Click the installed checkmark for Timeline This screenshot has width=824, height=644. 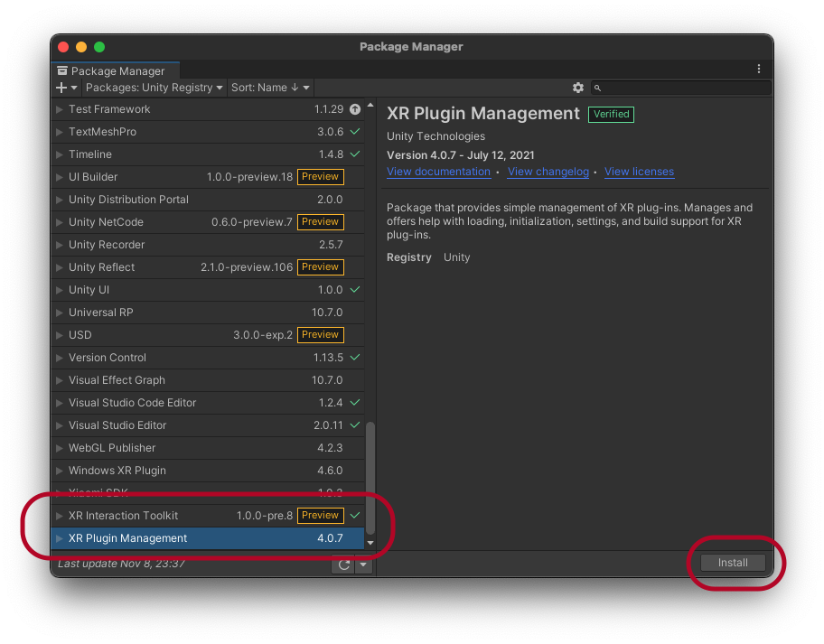click(x=355, y=154)
